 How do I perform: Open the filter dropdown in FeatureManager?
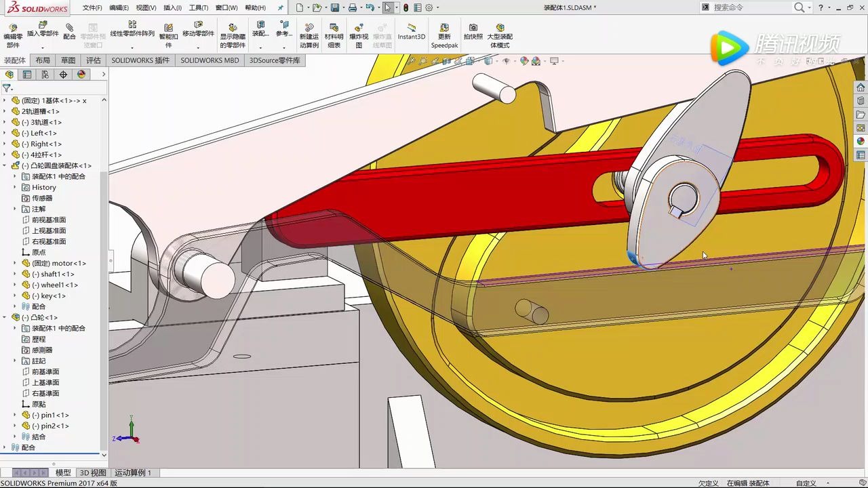(x=11, y=88)
